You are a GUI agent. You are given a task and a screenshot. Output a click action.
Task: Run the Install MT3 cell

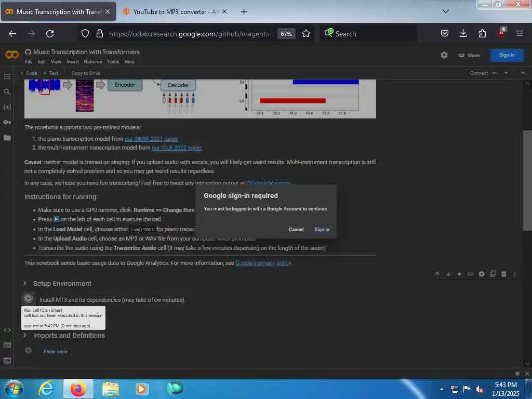click(x=28, y=298)
